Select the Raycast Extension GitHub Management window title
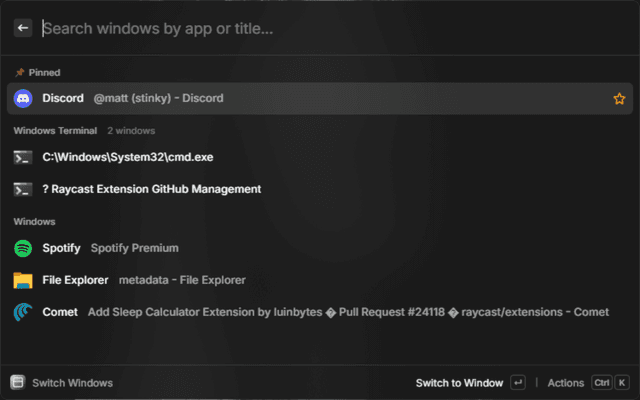The image size is (640, 400). [151, 189]
